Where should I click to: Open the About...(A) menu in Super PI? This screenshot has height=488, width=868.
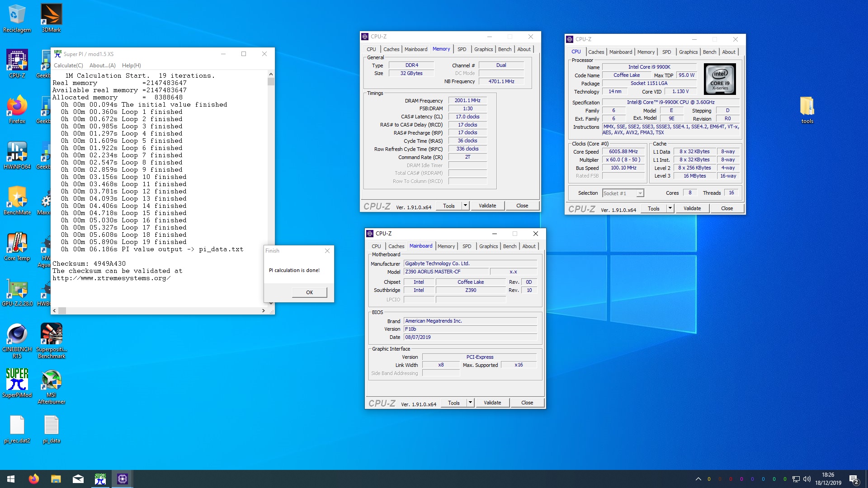point(103,66)
